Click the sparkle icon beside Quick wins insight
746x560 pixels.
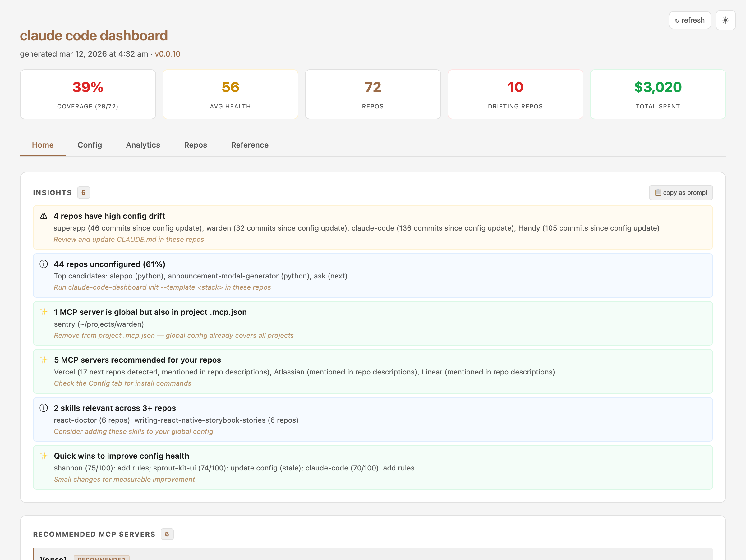tap(44, 456)
